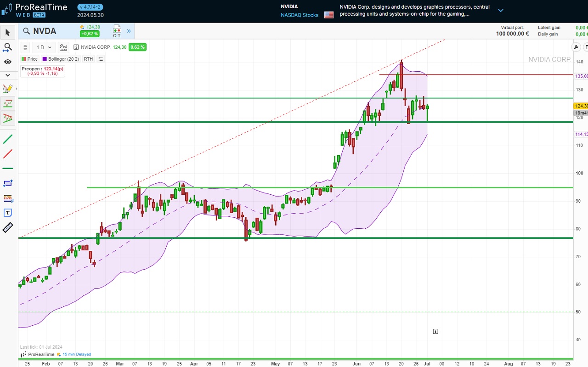
Task: Click the Aug label on the time axis
Action: pyautogui.click(x=509, y=363)
